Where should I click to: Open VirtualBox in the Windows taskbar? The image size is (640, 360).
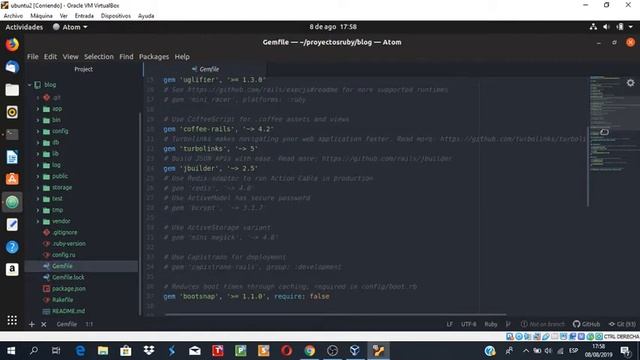(355, 351)
